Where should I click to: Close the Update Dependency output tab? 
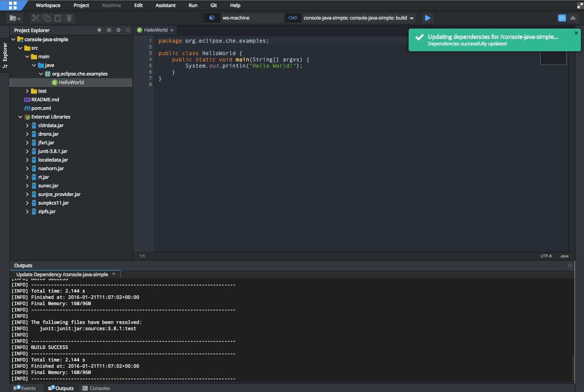click(x=114, y=274)
